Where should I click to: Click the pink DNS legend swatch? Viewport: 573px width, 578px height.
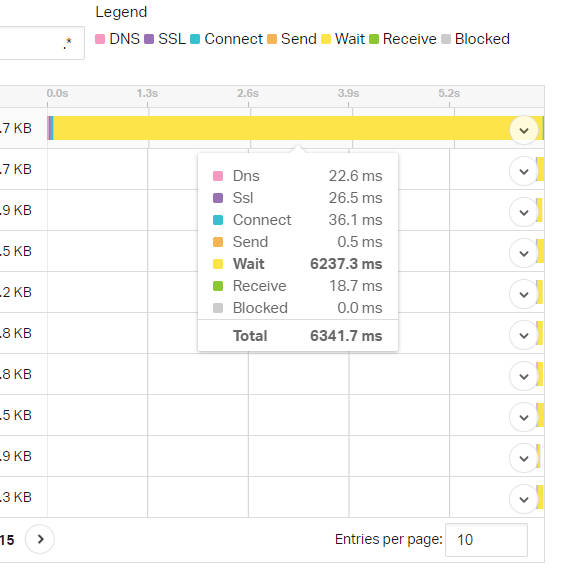point(100,39)
